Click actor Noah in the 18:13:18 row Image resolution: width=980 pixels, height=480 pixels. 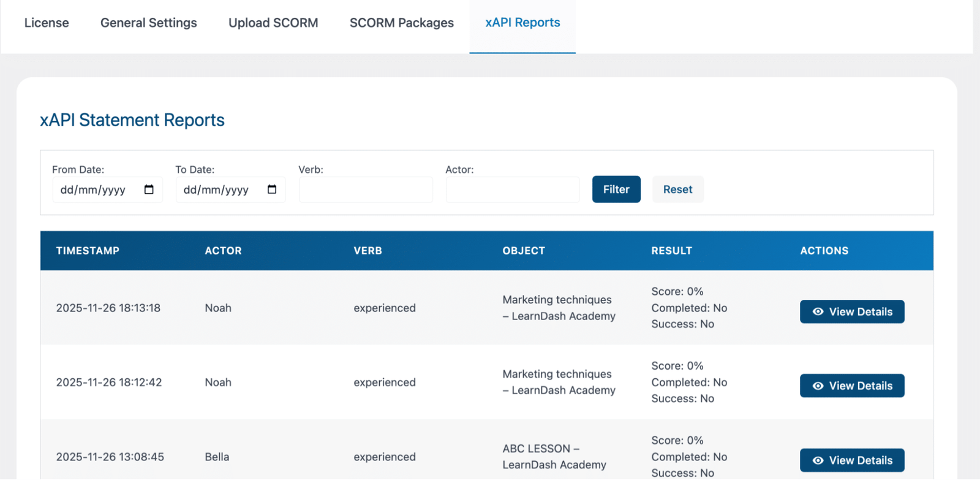(x=218, y=308)
